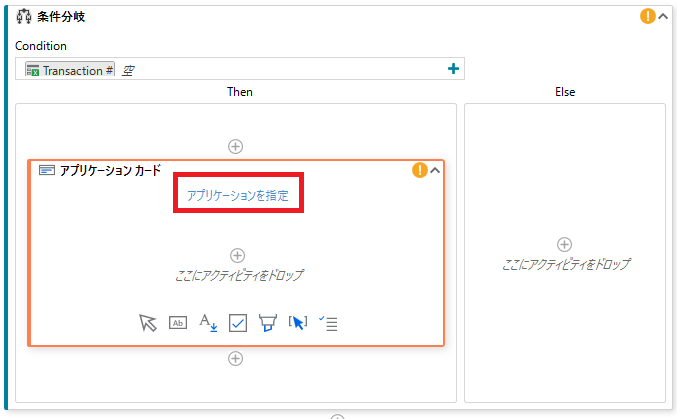Click the checklist shortcut icon in application card

327,323
